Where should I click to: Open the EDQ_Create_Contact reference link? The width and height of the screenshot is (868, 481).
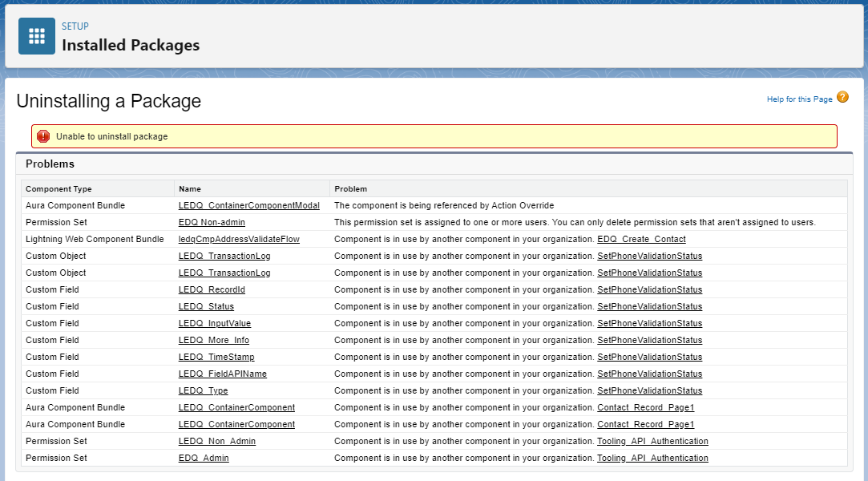click(x=642, y=239)
